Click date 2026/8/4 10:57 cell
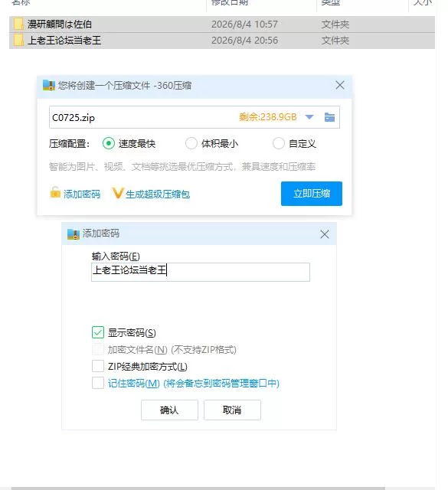This screenshot has height=490, width=448. coord(244,24)
